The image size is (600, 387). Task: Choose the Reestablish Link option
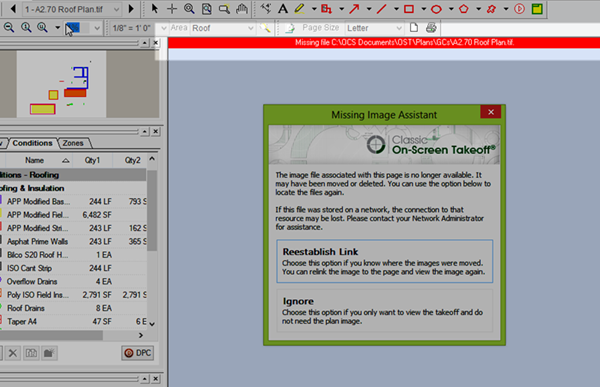(x=385, y=261)
